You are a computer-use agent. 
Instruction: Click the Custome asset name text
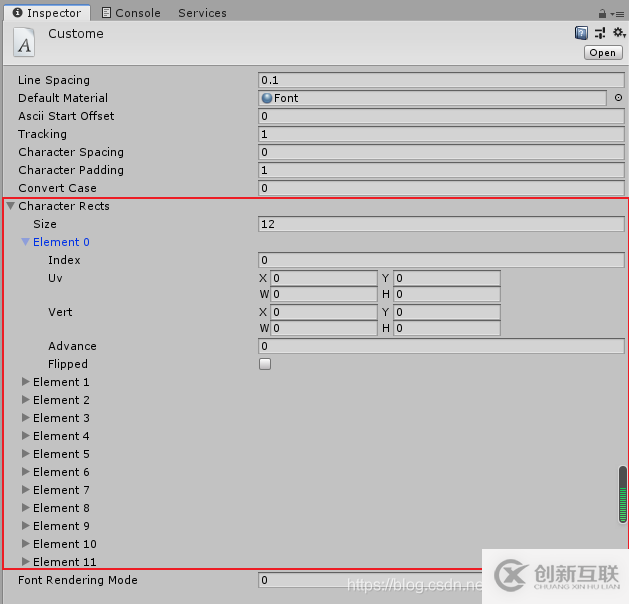tap(76, 34)
